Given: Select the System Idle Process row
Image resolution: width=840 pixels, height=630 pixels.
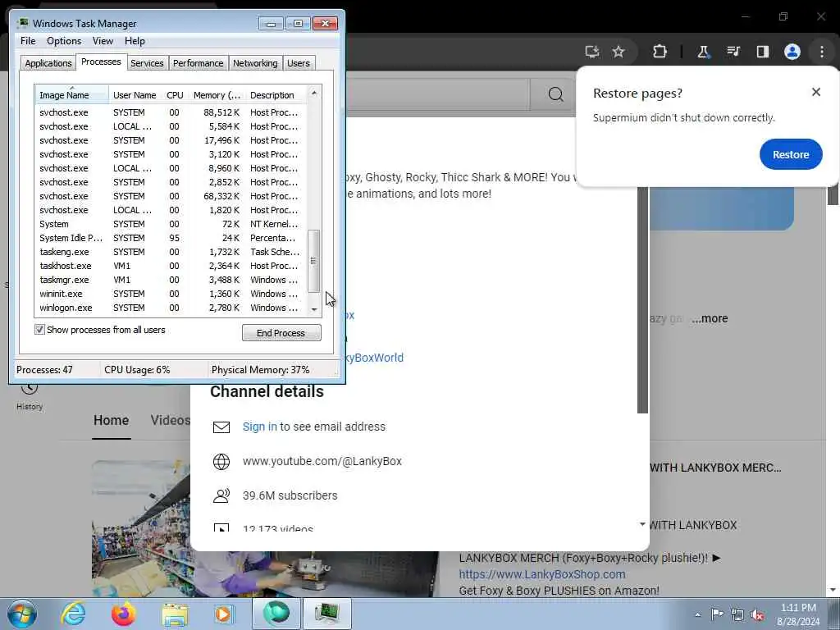Looking at the screenshot, I should point(171,238).
